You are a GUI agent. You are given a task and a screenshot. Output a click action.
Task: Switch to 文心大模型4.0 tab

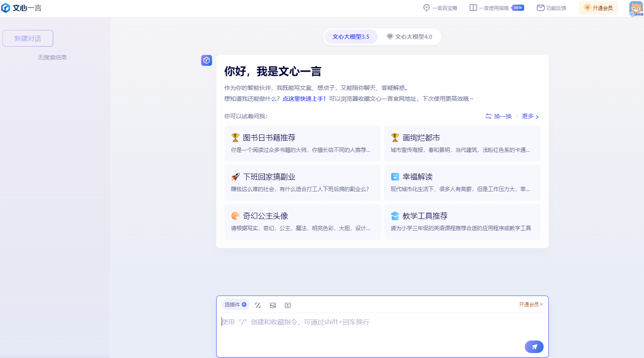click(x=410, y=37)
